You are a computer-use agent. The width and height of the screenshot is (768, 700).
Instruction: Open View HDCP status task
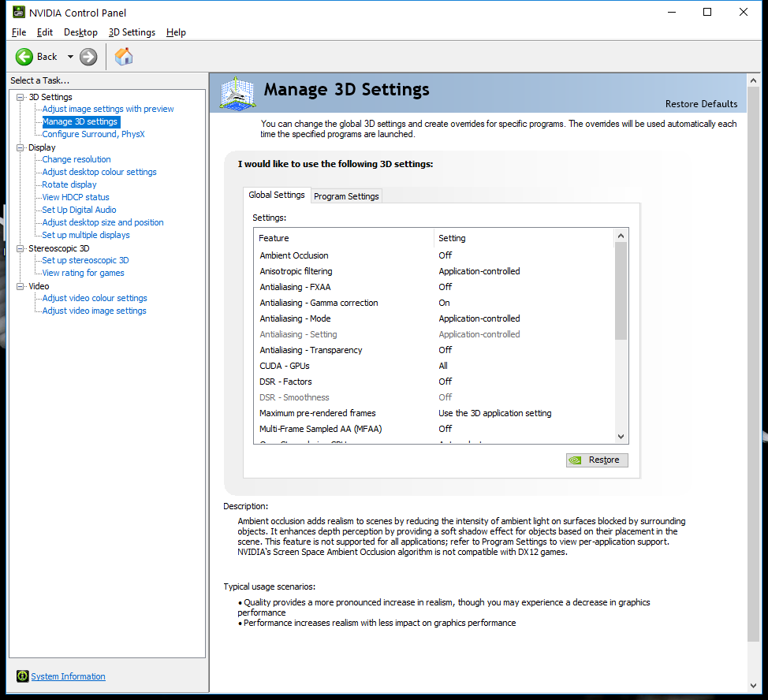click(76, 197)
